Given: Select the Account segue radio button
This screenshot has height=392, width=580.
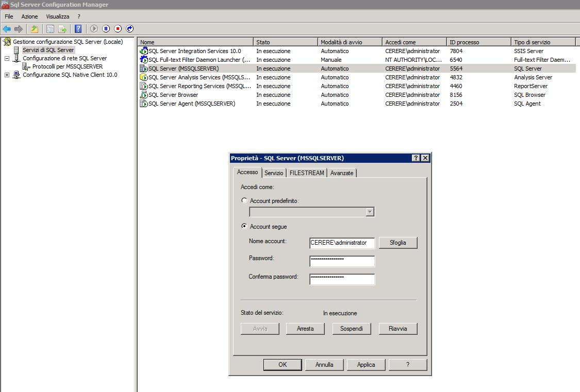Looking at the screenshot, I should click(244, 226).
